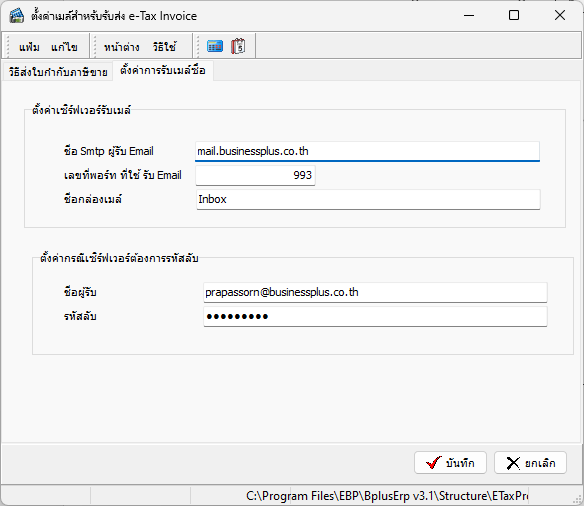This screenshot has width=584, height=506.
Task: Cancel with the ยกเลิก button
Action: pos(530,463)
